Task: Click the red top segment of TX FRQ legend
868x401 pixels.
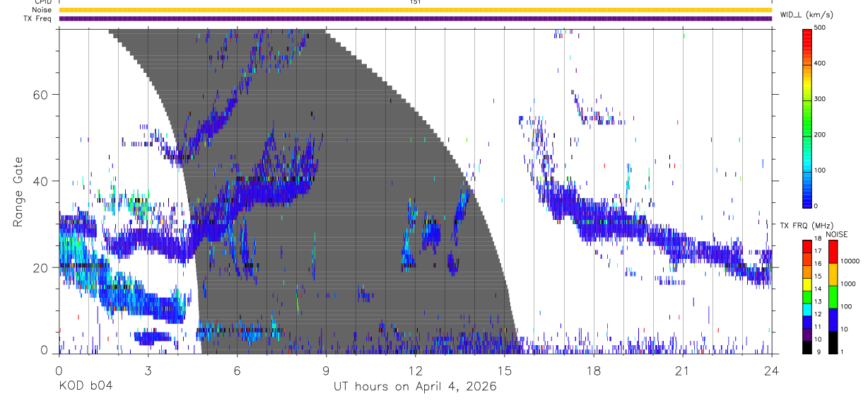Action: point(807,247)
